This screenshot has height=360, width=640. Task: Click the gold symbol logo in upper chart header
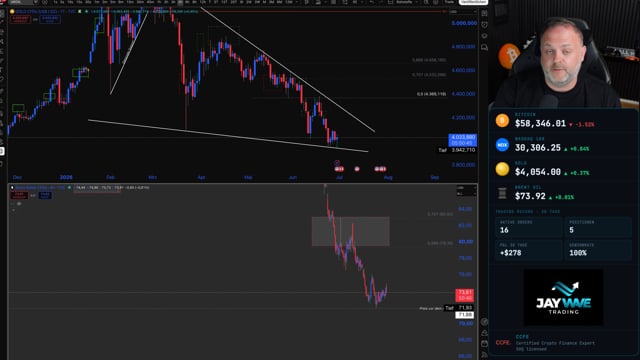coord(12,11)
